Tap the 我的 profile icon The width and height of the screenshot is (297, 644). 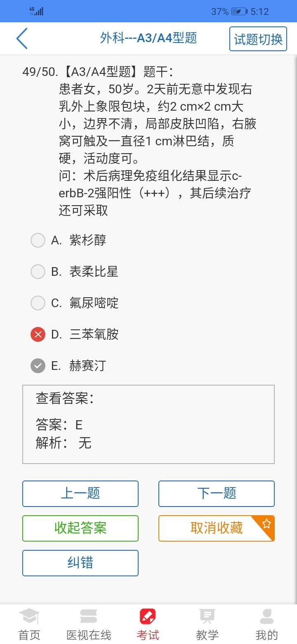coord(267,615)
